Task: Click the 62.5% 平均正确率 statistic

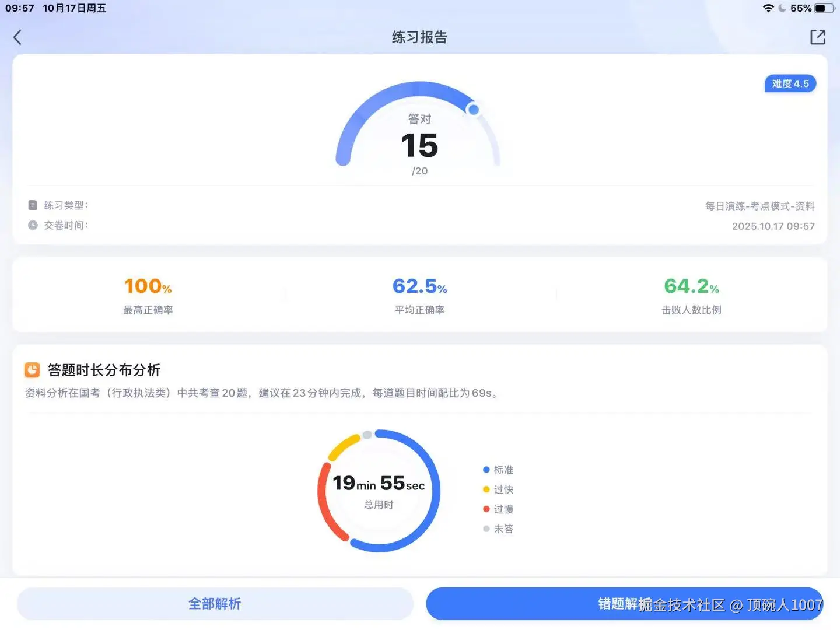Action: tap(419, 295)
